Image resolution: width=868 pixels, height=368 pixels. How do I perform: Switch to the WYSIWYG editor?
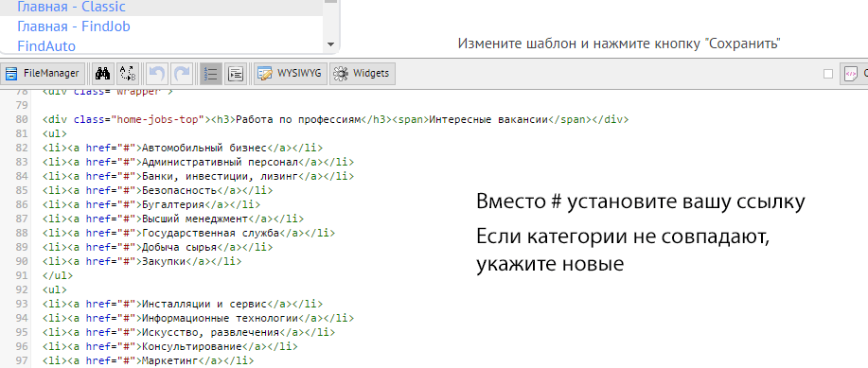click(292, 73)
